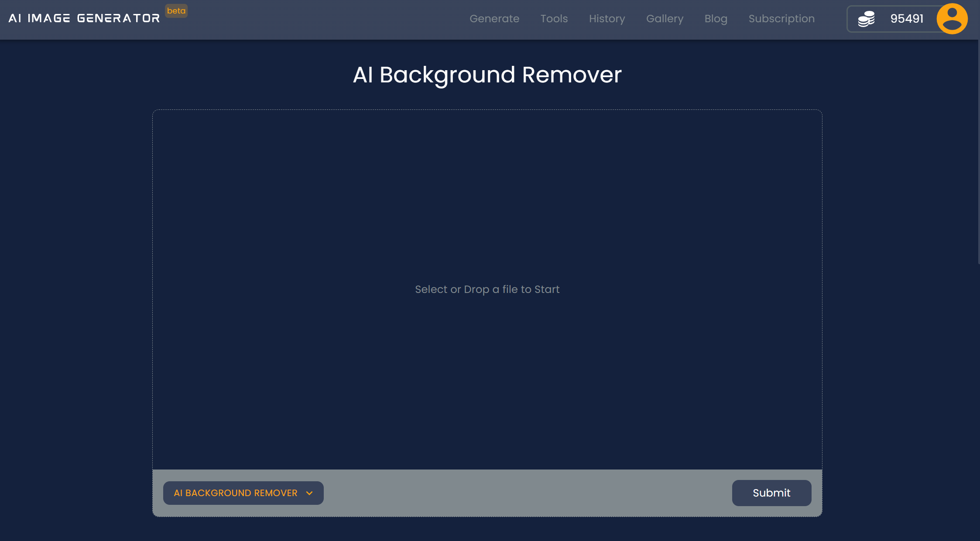Viewport: 980px width, 541px height.
Task: Click the stacked coins credits icon
Action: [x=866, y=19]
